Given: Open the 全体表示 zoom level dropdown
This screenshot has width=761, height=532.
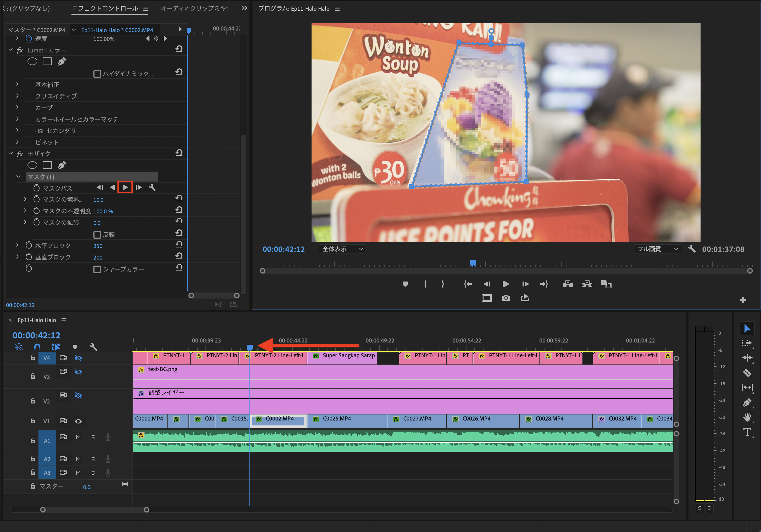Looking at the screenshot, I should click(x=342, y=249).
